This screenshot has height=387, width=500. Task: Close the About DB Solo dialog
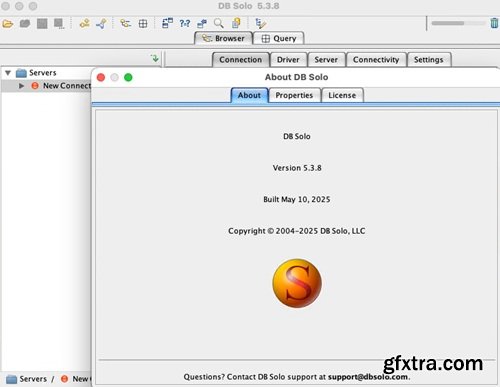click(101, 77)
